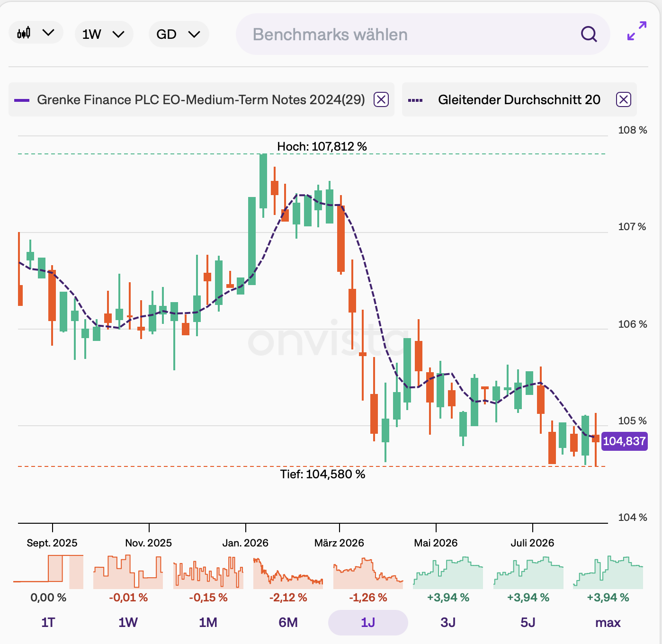Viewport: 662px width, 644px height.
Task: Select the 1W time range tab
Action: (128, 622)
